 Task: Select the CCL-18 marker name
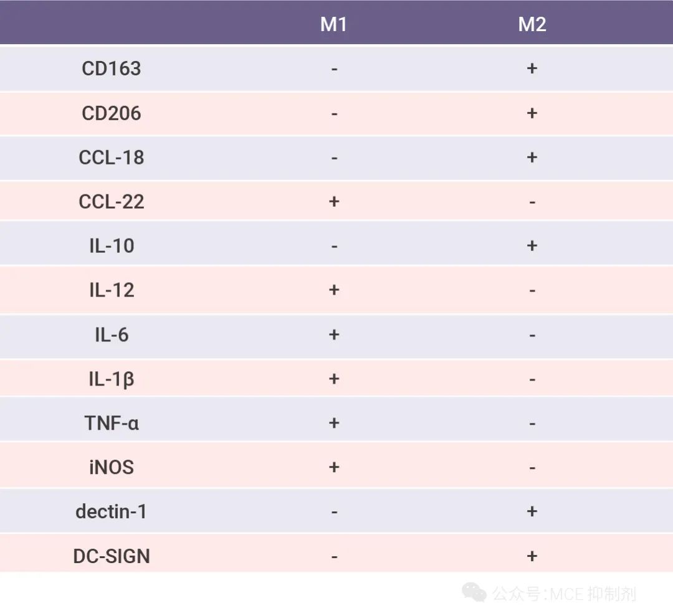112,158
